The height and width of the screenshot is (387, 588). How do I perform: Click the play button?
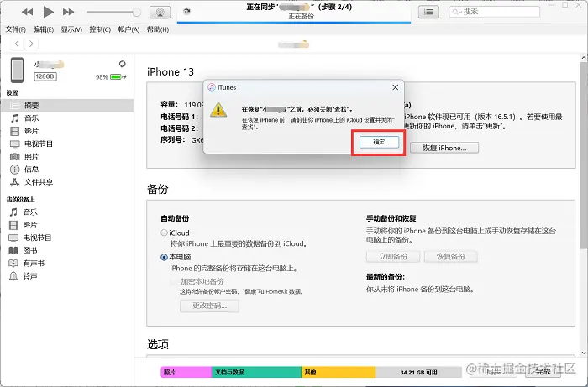coord(48,12)
